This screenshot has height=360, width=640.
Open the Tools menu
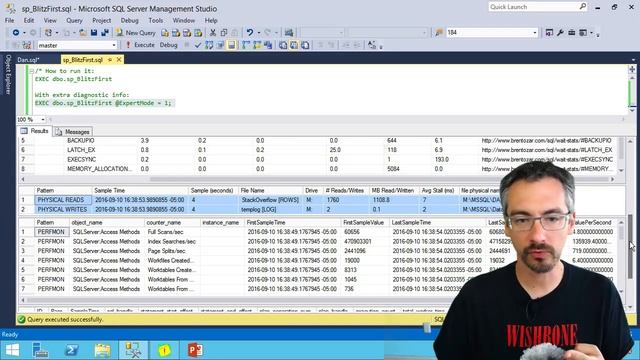(x=156, y=20)
